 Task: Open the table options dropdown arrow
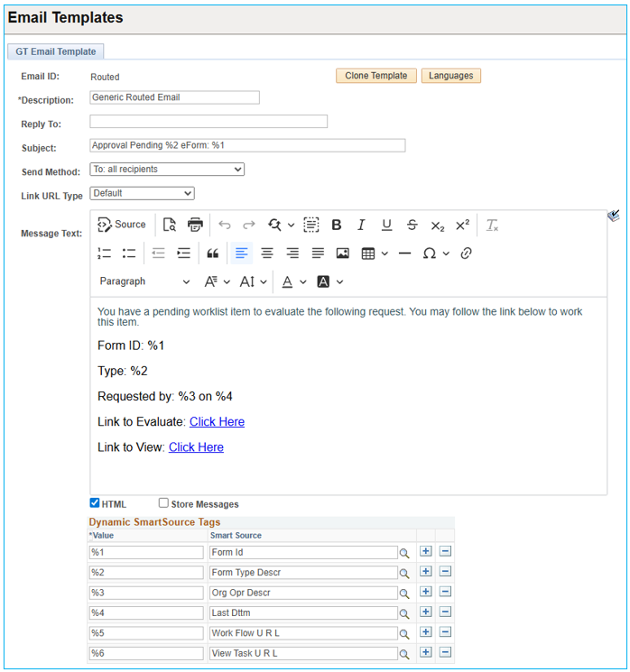click(384, 253)
